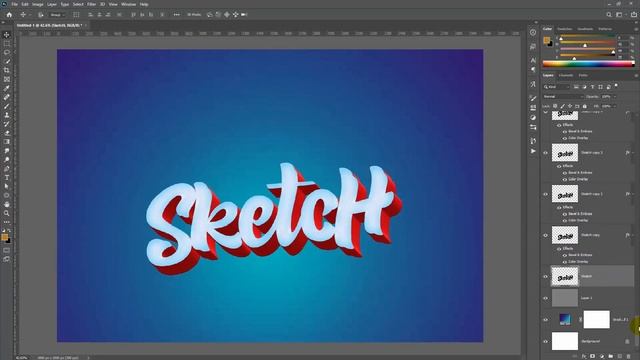Select the Path Selection tool
The image size is (640, 360).
tap(7, 187)
